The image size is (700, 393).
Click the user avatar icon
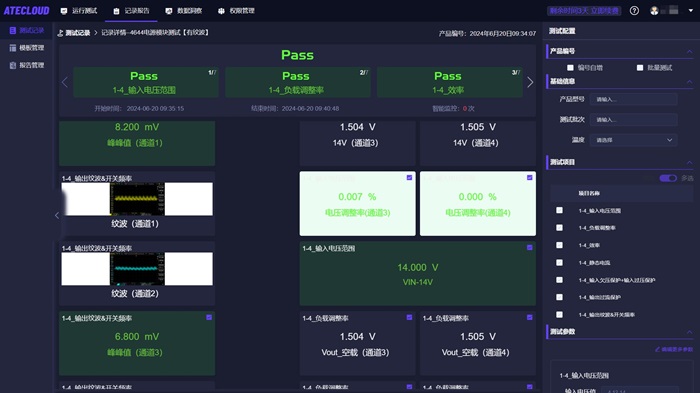pyautogui.click(x=654, y=11)
